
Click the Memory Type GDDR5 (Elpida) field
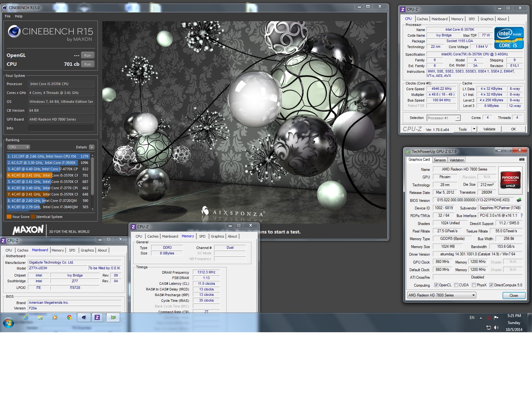452,239
